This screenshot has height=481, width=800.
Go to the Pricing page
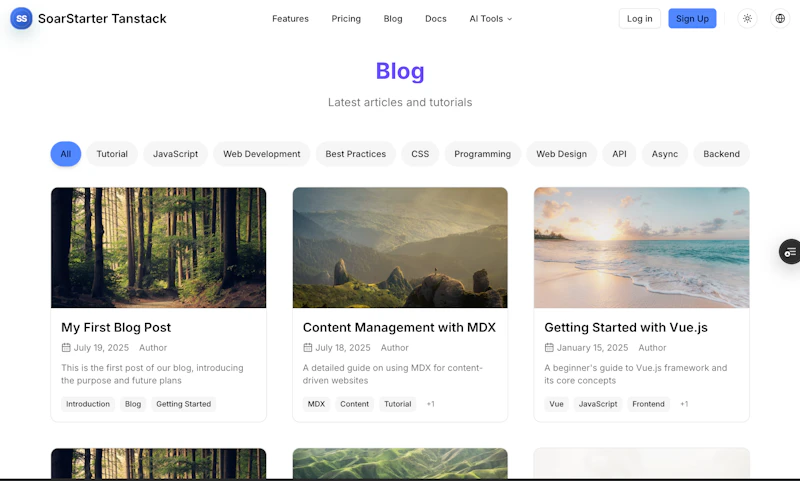[346, 18]
